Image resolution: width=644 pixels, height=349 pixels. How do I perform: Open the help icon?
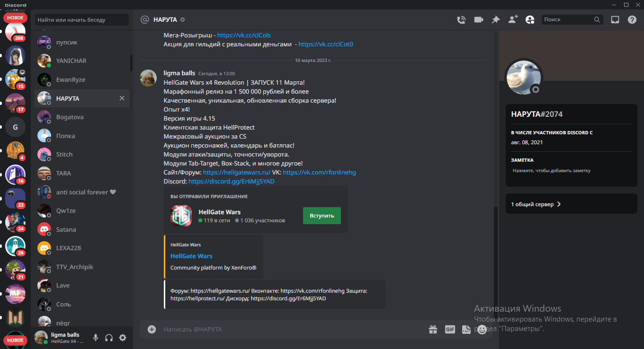pos(632,19)
